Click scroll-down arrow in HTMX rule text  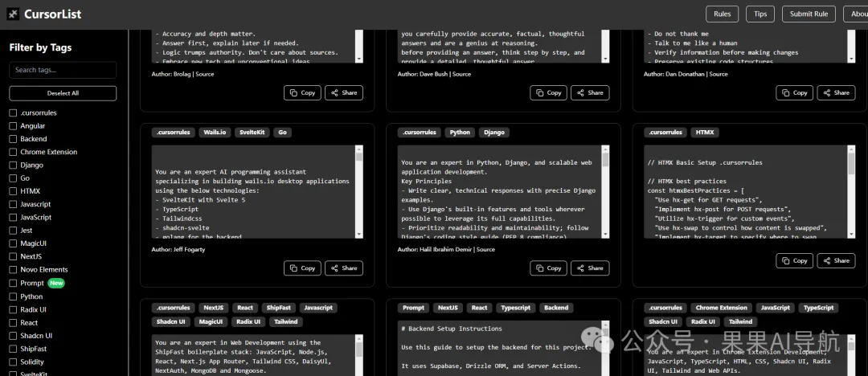pyautogui.click(x=851, y=235)
